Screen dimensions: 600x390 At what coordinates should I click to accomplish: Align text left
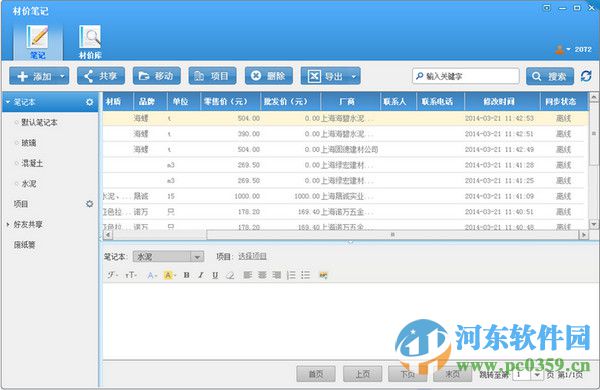coord(248,275)
